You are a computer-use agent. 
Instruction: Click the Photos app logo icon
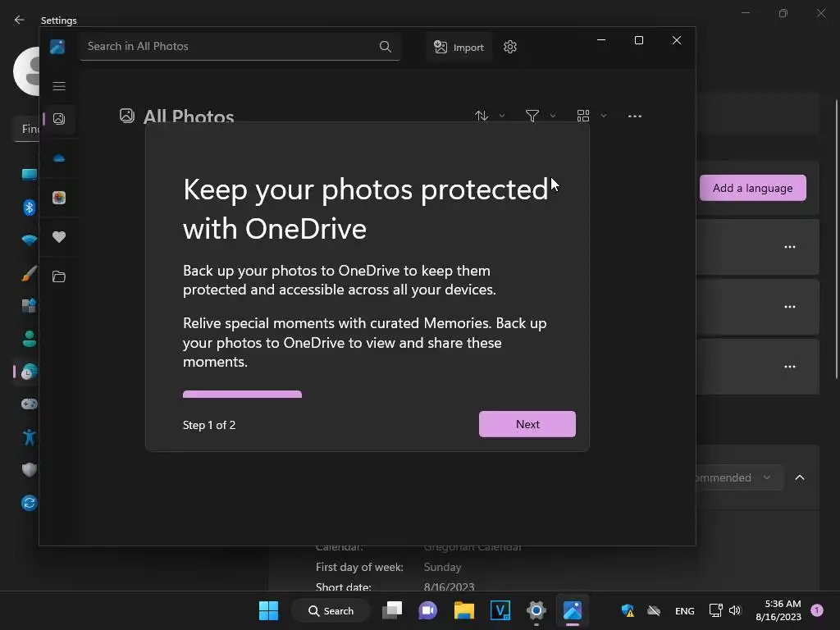tap(57, 47)
